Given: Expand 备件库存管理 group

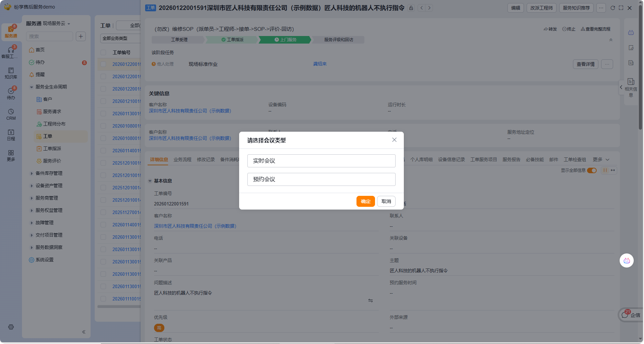Looking at the screenshot, I should click(32, 174).
